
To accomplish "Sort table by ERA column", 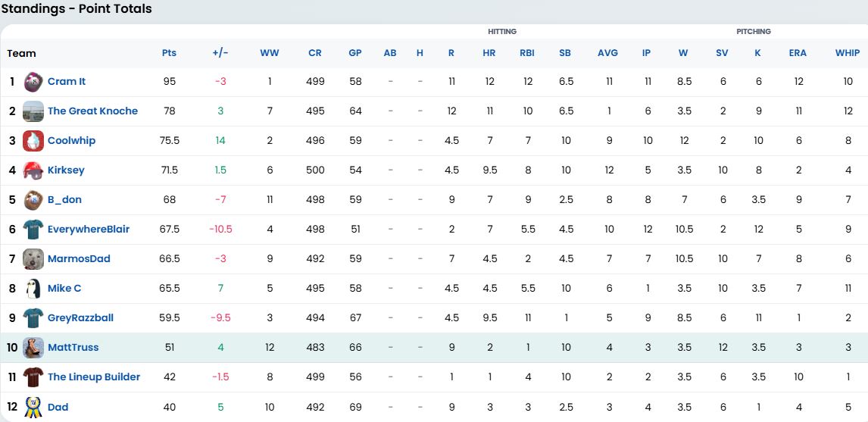I will click(798, 53).
